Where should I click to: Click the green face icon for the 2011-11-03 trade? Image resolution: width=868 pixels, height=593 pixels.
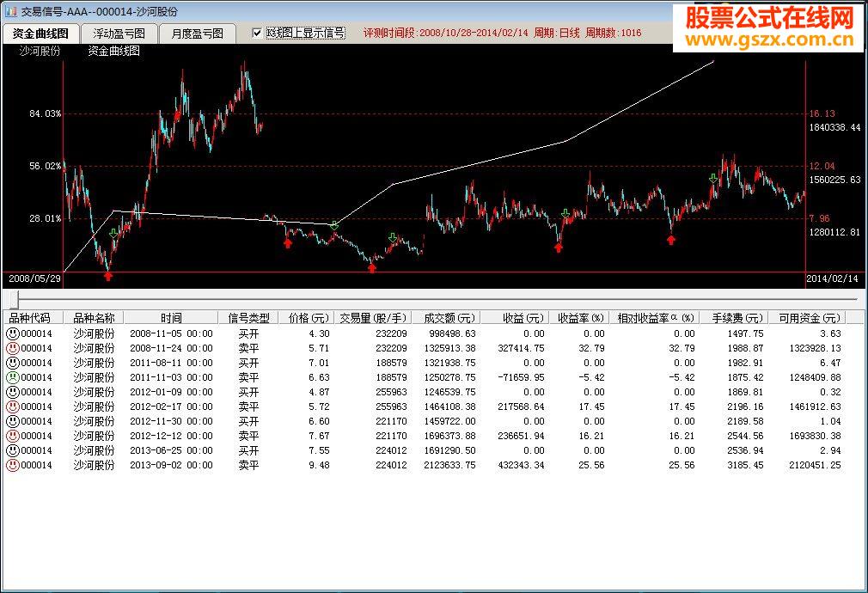(x=13, y=377)
